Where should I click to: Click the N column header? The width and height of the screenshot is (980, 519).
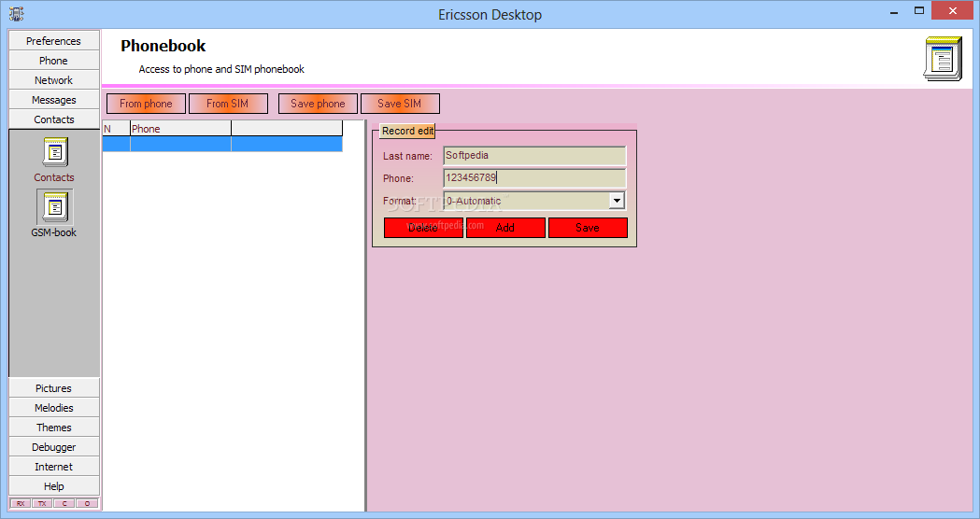coord(116,129)
